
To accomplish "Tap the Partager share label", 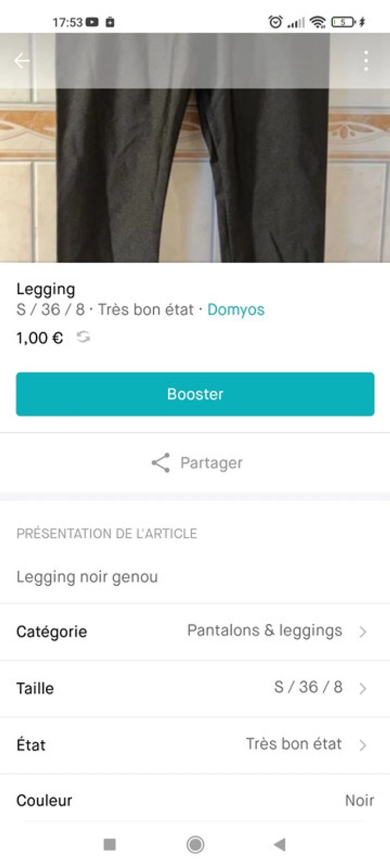I will (211, 463).
